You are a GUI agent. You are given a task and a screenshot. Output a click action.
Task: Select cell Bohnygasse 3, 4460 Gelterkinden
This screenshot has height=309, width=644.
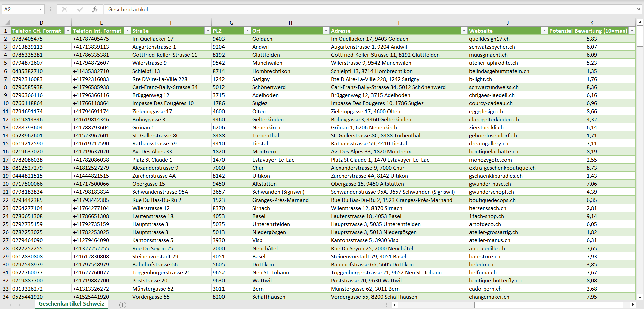[x=399, y=119]
